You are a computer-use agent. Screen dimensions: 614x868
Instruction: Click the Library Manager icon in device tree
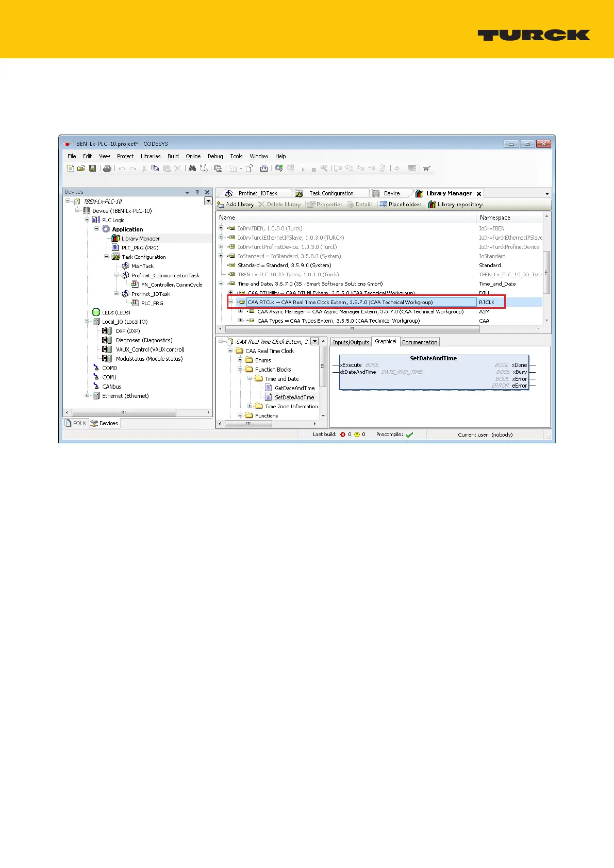[x=116, y=239]
